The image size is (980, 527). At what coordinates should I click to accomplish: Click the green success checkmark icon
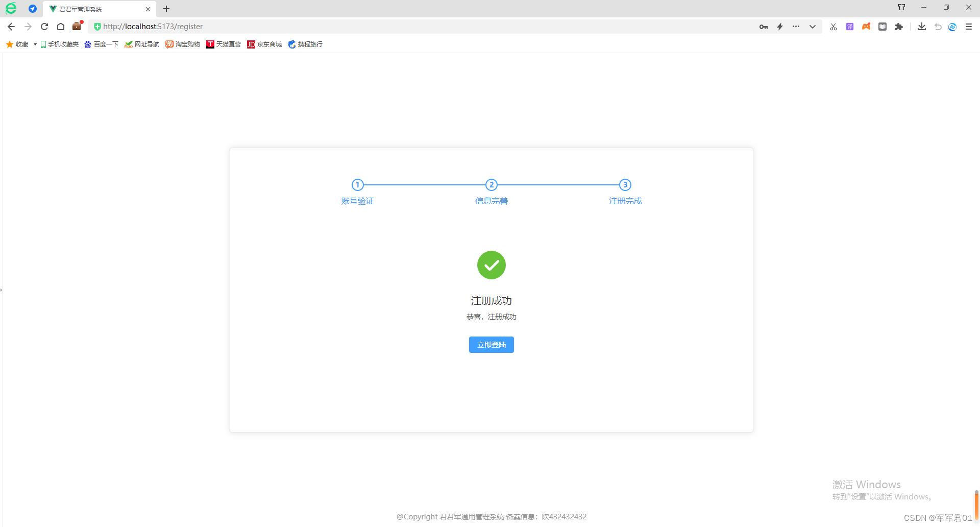(491, 265)
